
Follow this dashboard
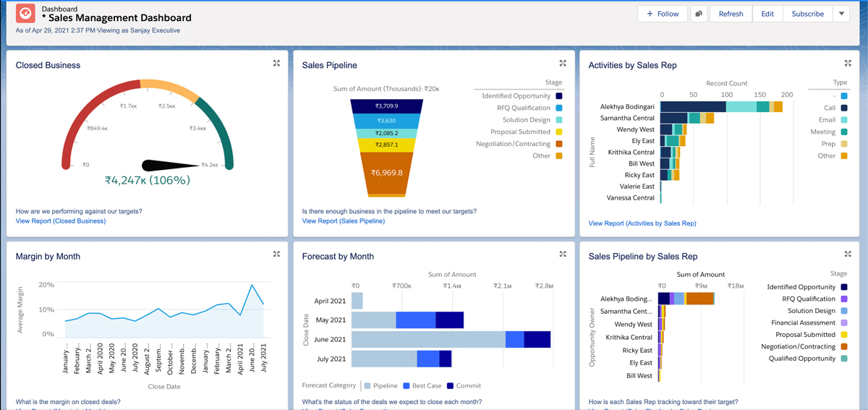click(663, 14)
